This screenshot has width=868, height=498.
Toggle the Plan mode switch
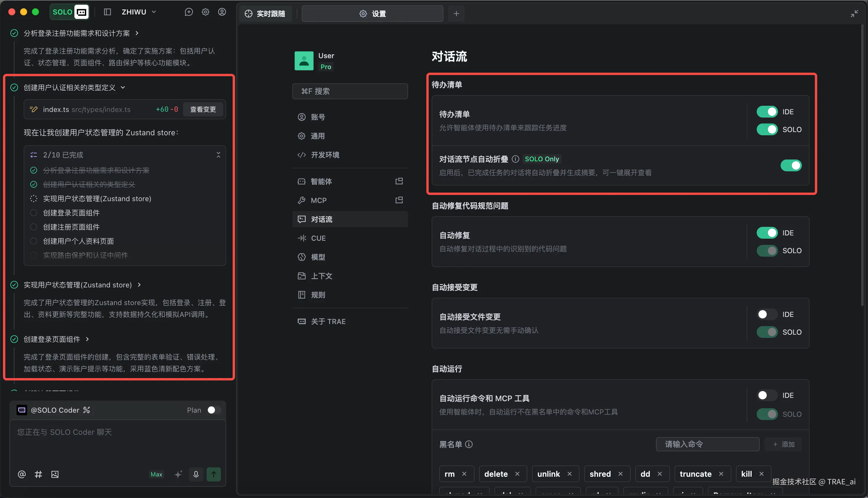click(214, 410)
